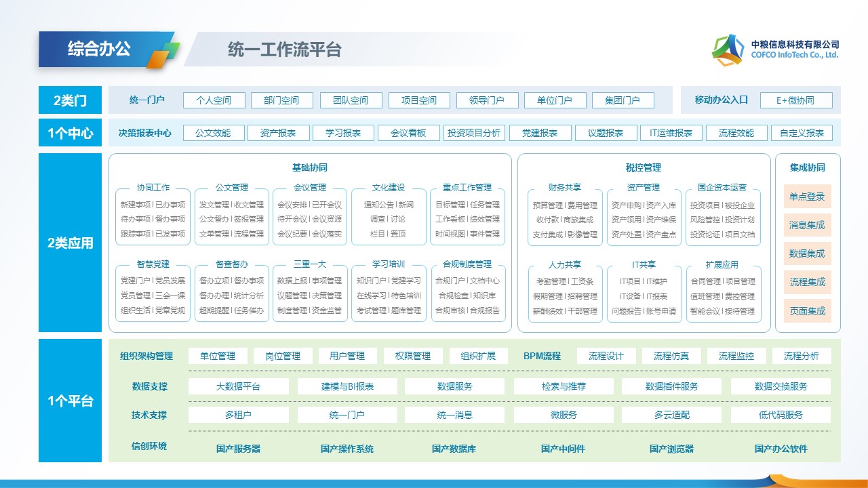
Task: Choose the 权限管理 box
Action: 413,356
